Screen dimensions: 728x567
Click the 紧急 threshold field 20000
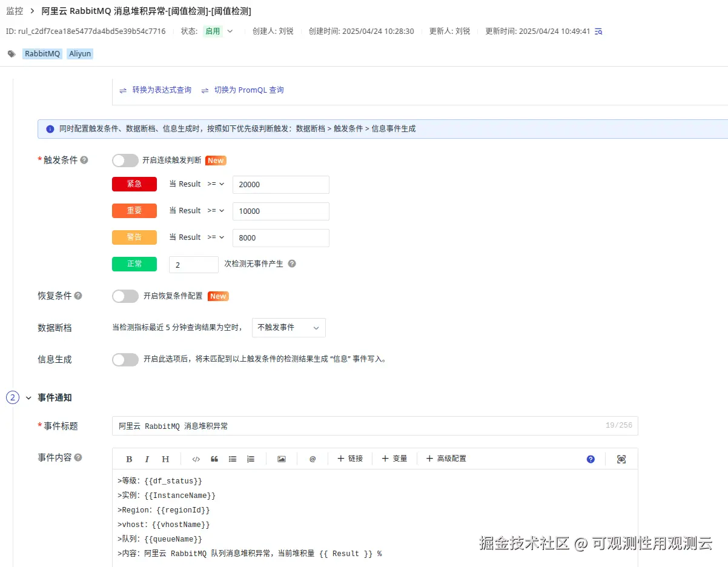[281, 184]
